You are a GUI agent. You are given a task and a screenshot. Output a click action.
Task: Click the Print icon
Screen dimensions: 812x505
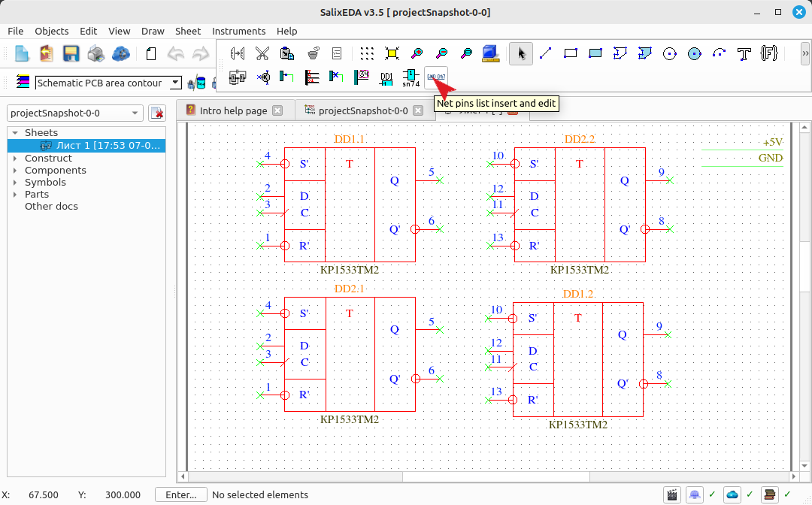[x=95, y=53]
